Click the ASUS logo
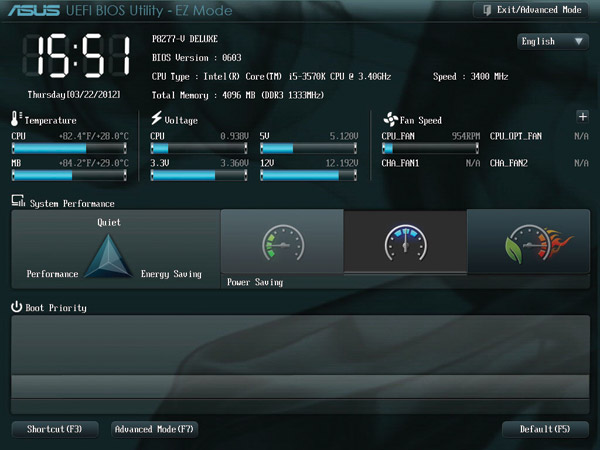 coord(34,10)
